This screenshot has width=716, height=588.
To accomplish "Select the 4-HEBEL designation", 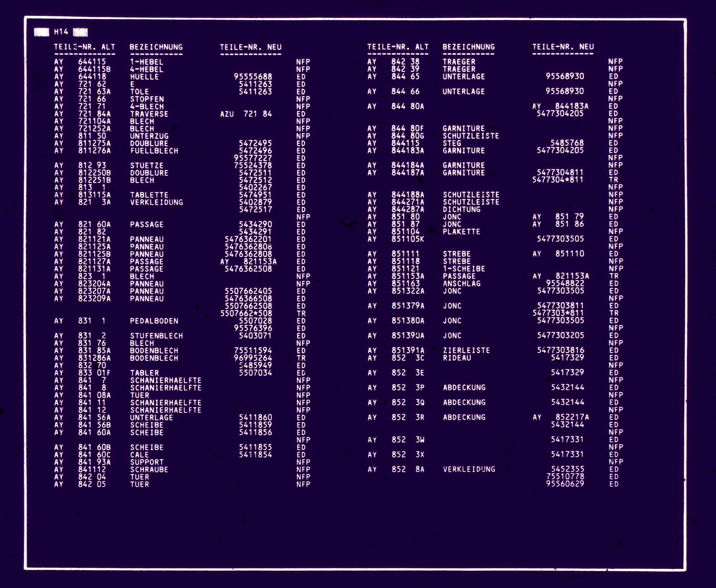I will (x=147, y=69).
